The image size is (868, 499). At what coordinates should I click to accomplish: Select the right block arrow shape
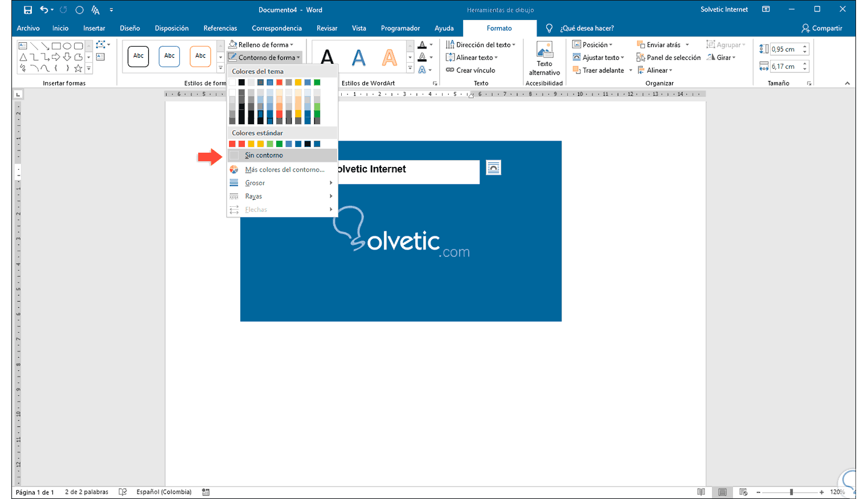[56, 57]
